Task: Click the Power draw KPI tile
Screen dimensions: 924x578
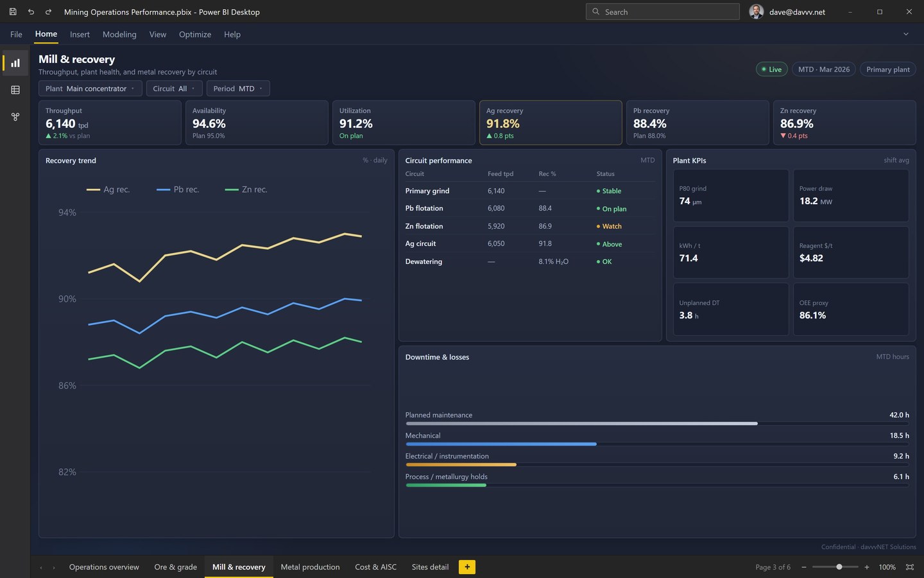Action: pyautogui.click(x=851, y=195)
